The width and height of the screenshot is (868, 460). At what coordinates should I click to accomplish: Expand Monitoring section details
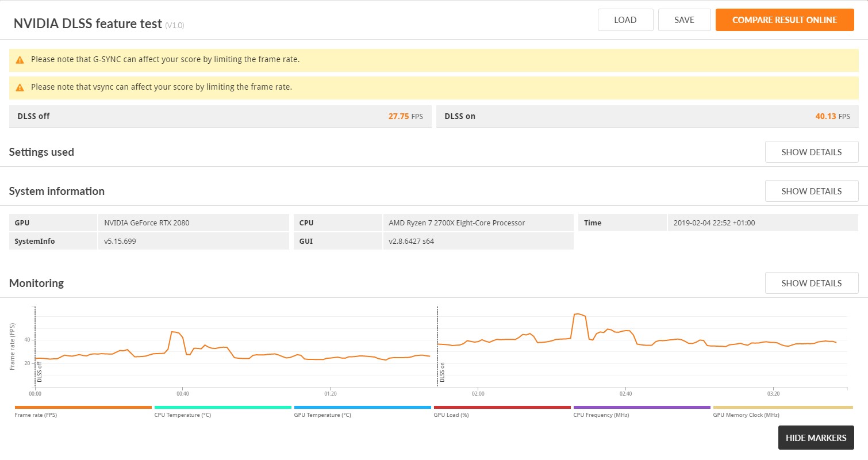(x=812, y=283)
